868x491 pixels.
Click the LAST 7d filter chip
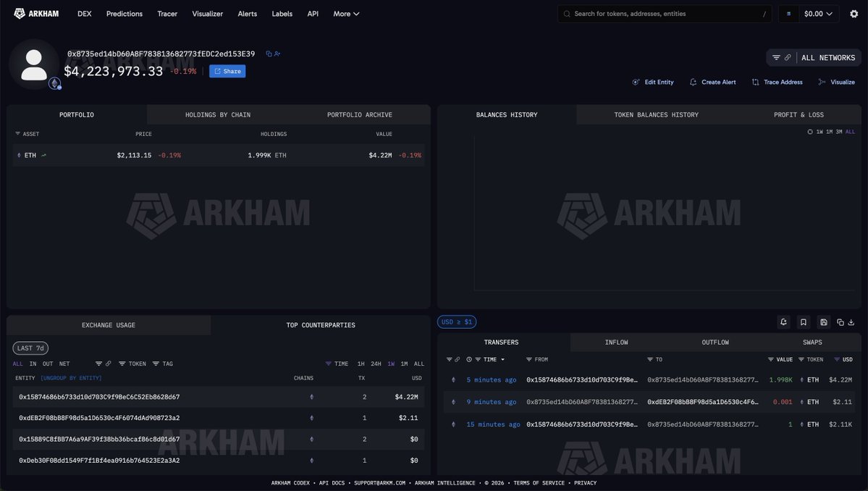(30, 348)
